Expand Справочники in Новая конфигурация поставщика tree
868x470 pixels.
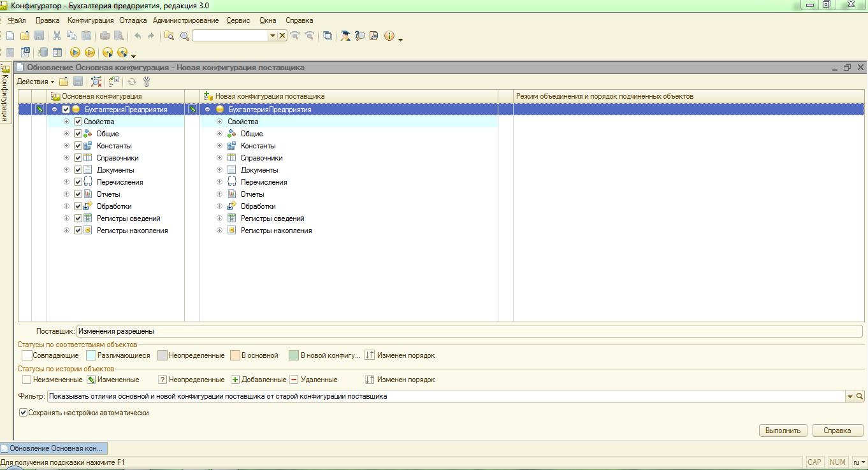(x=220, y=158)
